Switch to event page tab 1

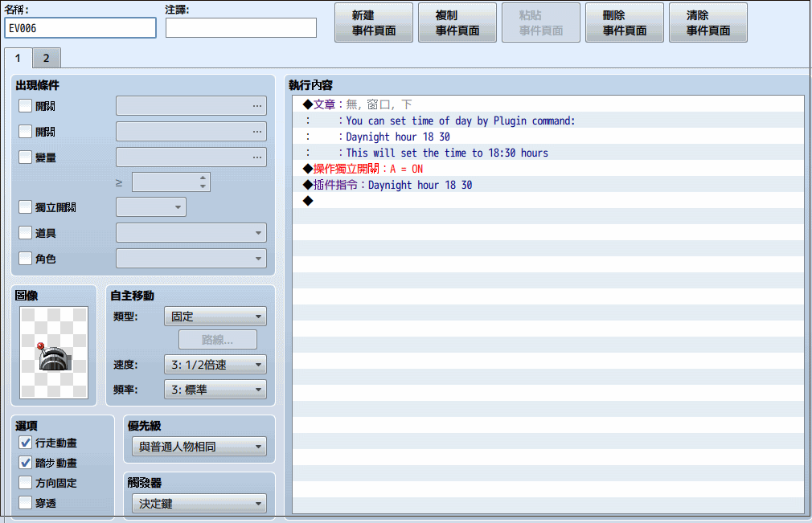18,58
